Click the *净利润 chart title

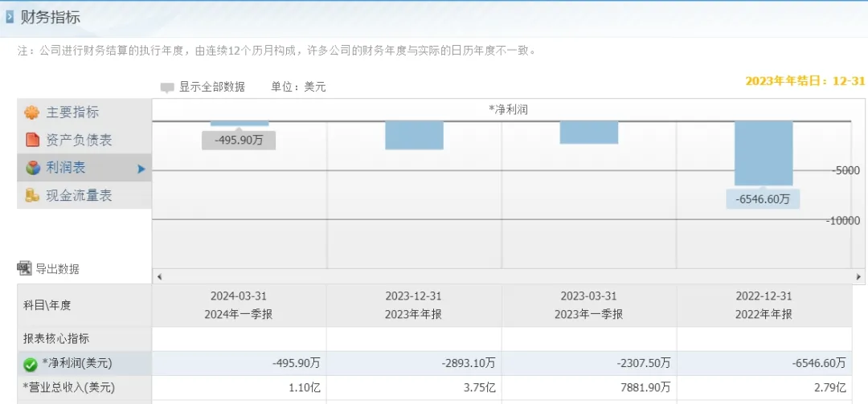coord(508,109)
